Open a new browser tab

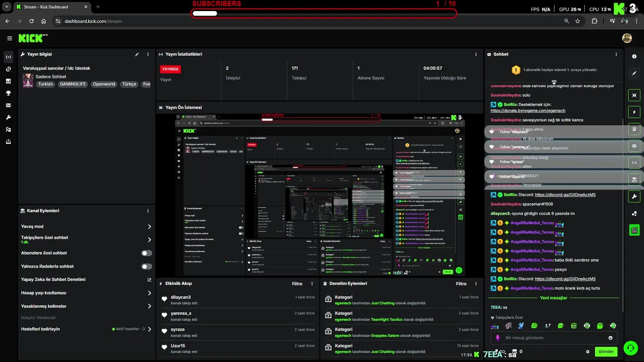click(98, 7)
